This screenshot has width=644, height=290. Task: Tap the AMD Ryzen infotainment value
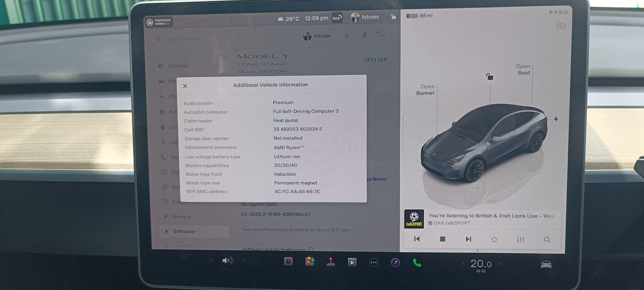click(289, 147)
